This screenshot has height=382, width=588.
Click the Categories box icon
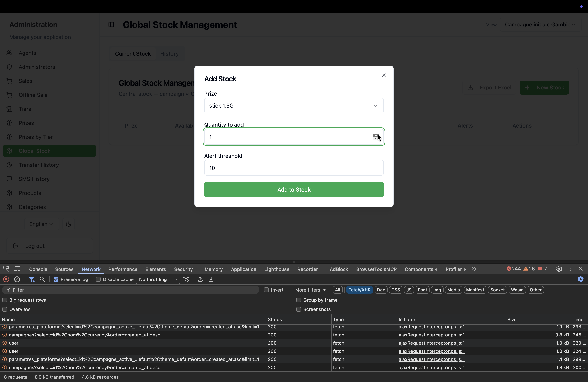pos(9,207)
